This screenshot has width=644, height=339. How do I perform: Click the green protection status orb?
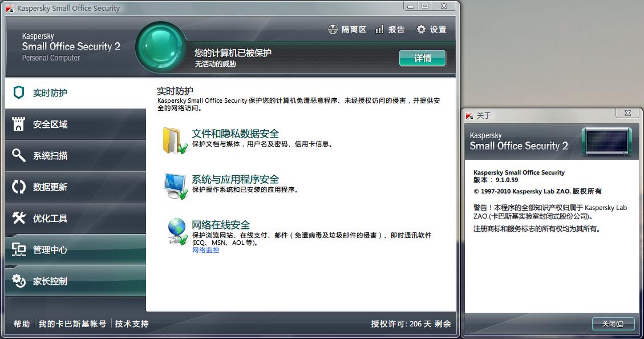tap(161, 47)
